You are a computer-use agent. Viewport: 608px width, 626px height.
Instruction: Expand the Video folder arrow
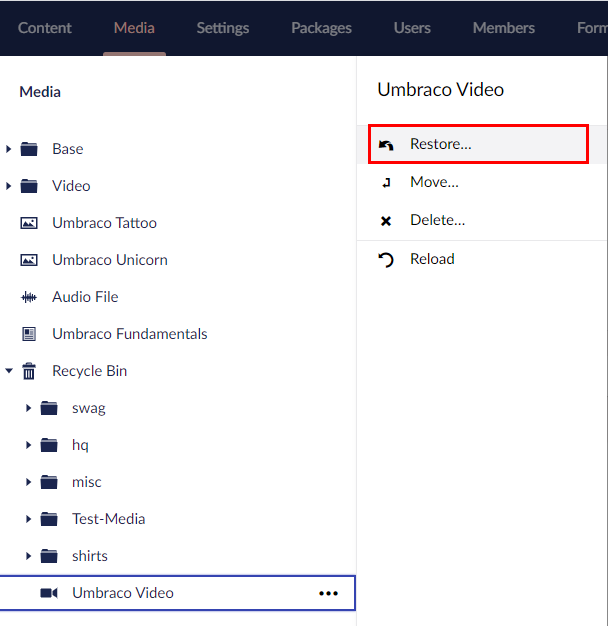[9, 186]
